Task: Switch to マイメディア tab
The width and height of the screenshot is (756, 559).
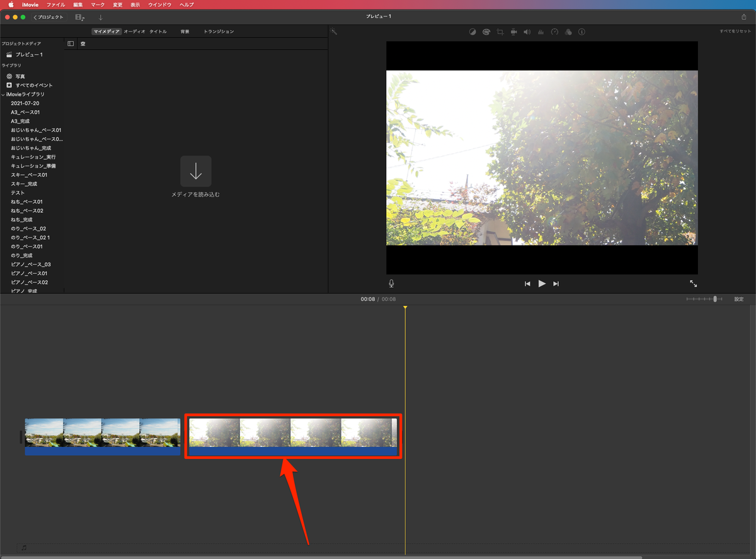Action: pyautogui.click(x=106, y=31)
